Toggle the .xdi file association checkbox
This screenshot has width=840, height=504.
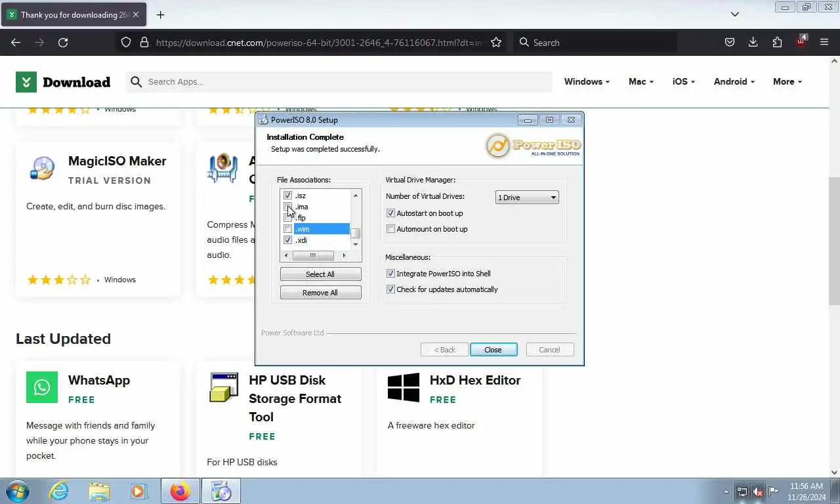tap(287, 240)
